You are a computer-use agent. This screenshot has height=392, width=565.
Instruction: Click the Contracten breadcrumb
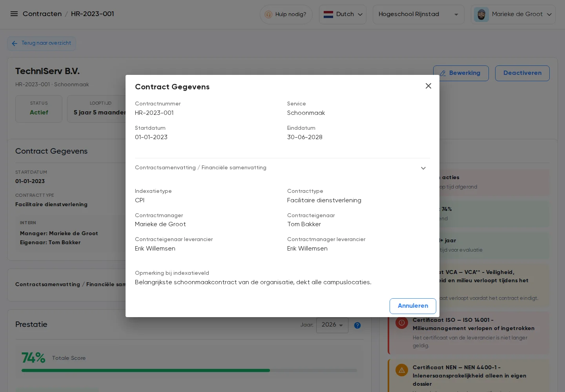pyautogui.click(x=42, y=14)
